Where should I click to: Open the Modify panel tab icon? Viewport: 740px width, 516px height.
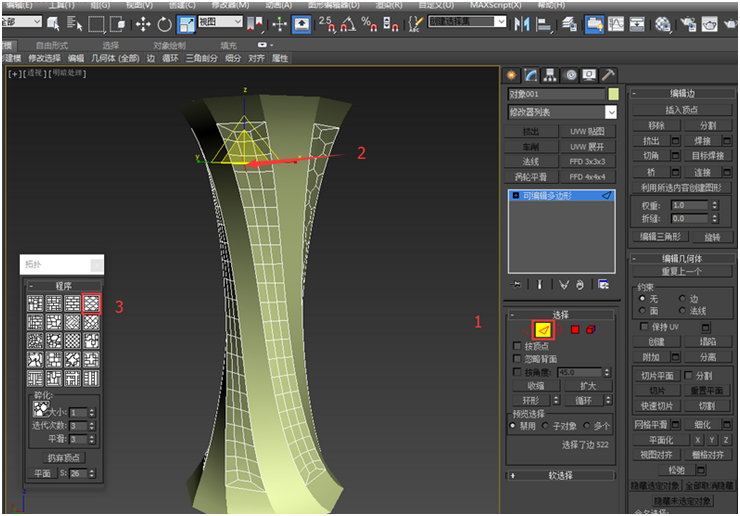[531, 75]
